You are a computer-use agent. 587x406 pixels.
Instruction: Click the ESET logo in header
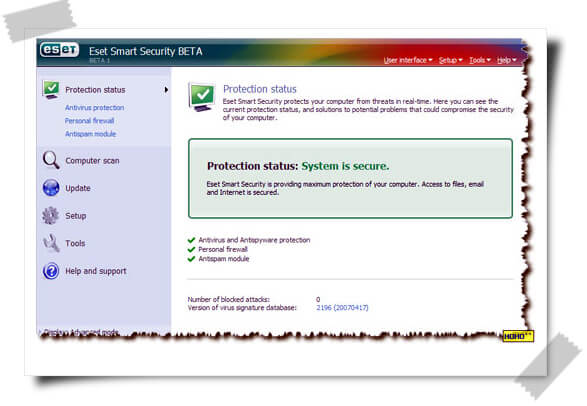[x=60, y=49]
